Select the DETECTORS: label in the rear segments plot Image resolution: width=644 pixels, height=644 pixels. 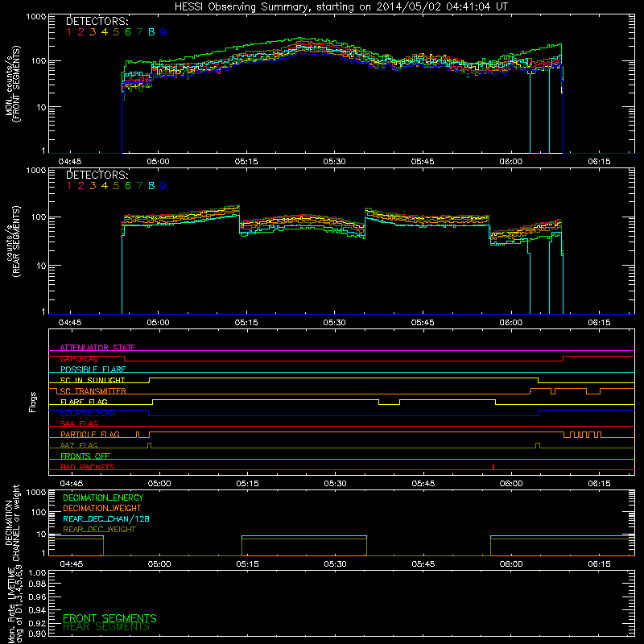click(97, 175)
